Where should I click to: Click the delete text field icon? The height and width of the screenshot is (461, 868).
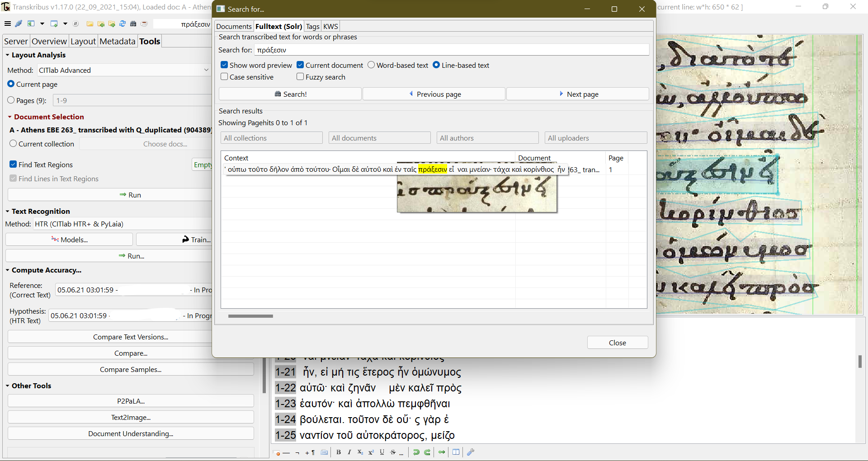[x=277, y=452]
